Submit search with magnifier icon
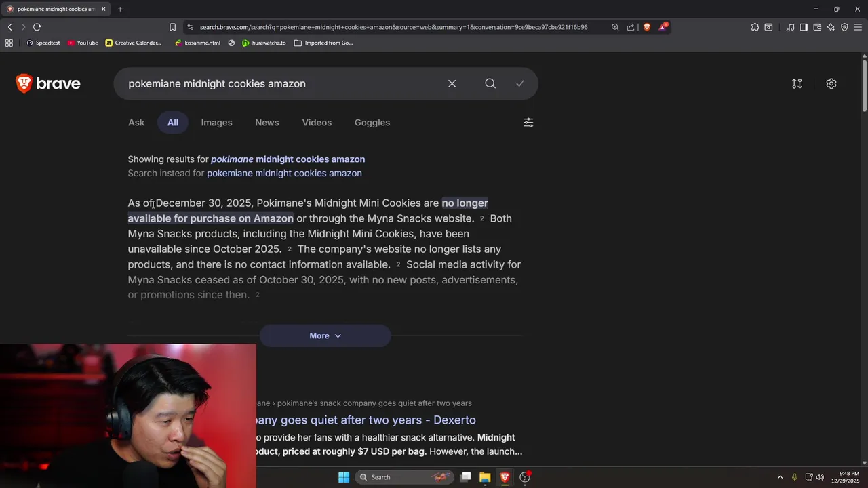The height and width of the screenshot is (488, 868). coord(490,83)
